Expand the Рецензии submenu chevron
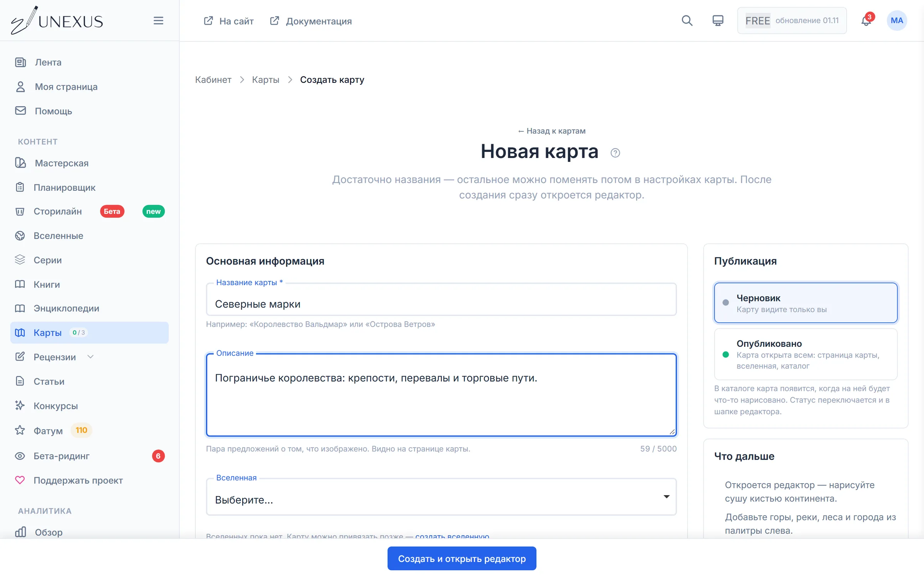Screen dimensions: 924x578 point(90,357)
